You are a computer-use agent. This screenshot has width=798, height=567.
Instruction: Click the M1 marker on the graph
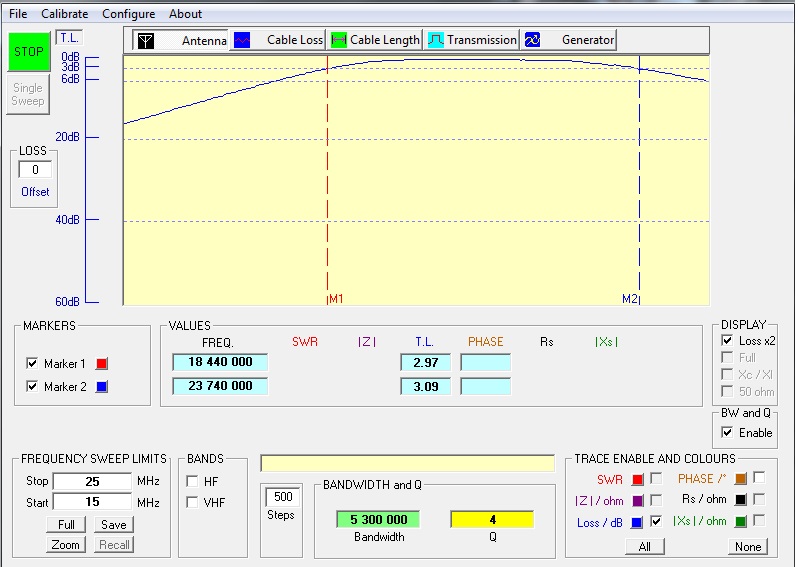coord(335,299)
